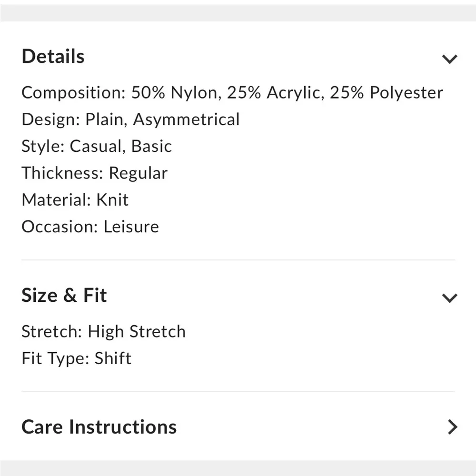Tap the Size & Fit heading
The image size is (476, 476).
64,295
